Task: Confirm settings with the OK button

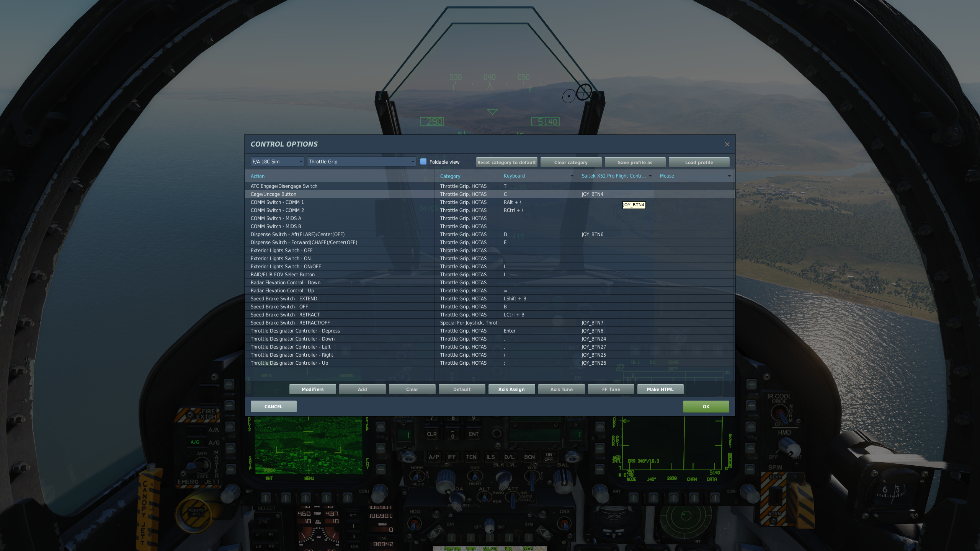Action: click(x=706, y=406)
